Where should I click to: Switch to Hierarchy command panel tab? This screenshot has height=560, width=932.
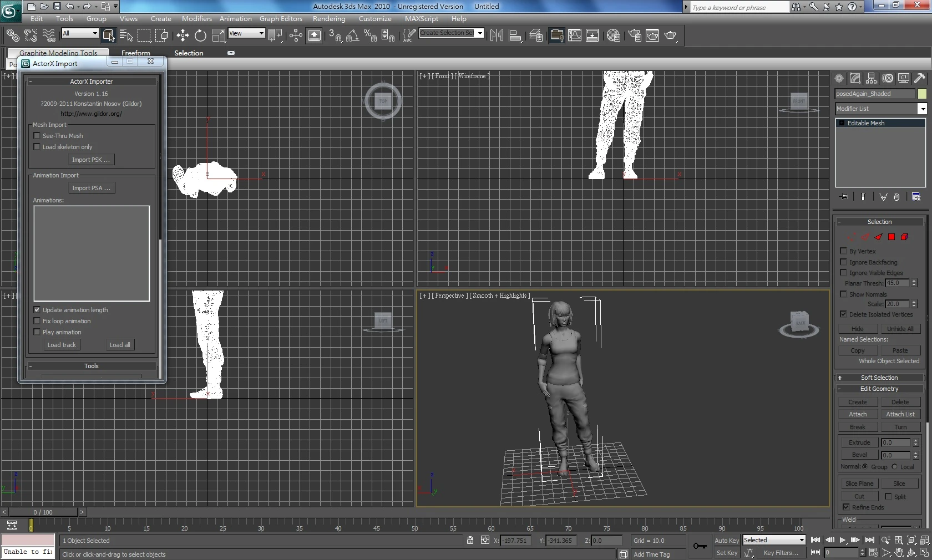point(872,79)
